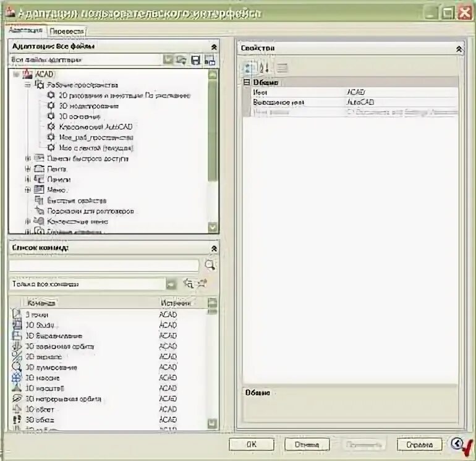Click the star icon beside command filter
Screen dimensions: 476x461
click(x=202, y=284)
